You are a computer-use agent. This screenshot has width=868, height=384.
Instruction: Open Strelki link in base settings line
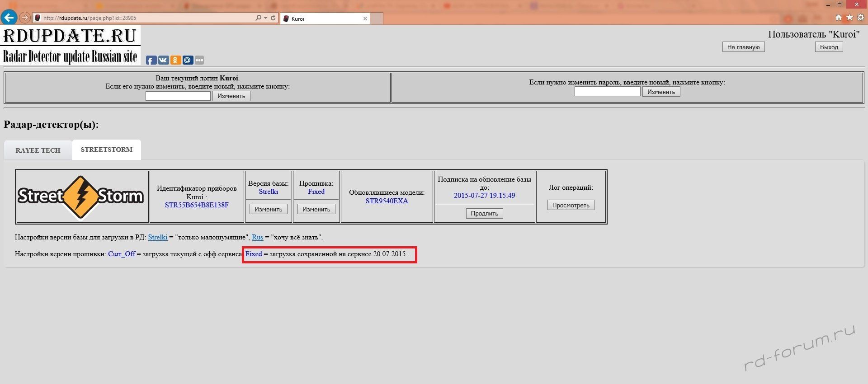158,237
